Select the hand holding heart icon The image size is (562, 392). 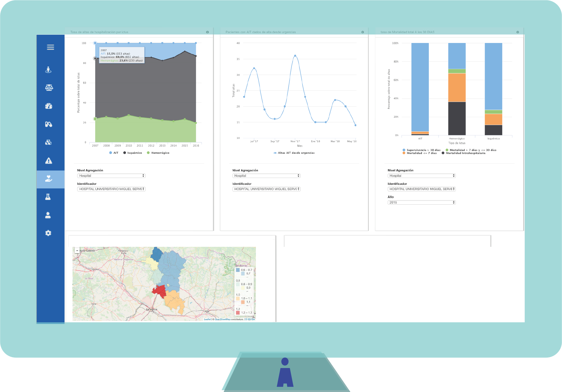pos(49,179)
